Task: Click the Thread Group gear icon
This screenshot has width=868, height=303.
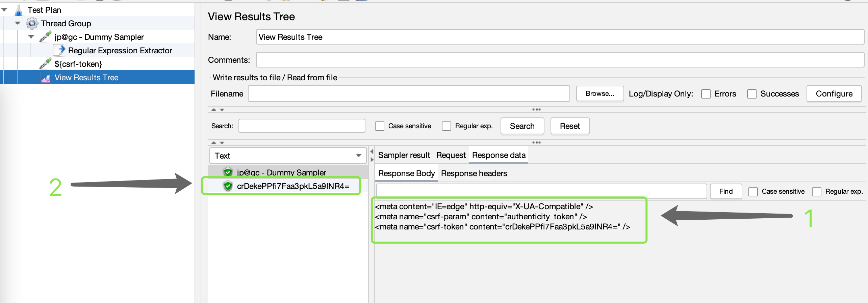Action: 32,24
